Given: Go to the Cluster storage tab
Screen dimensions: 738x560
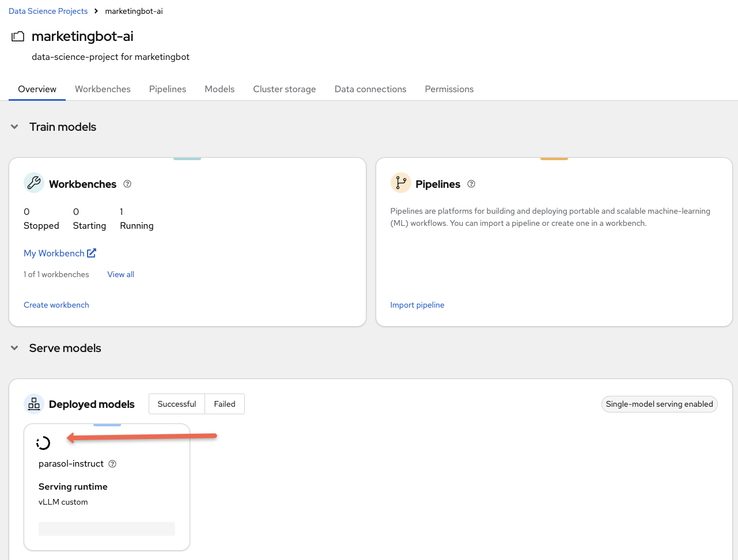Looking at the screenshot, I should 285,89.
